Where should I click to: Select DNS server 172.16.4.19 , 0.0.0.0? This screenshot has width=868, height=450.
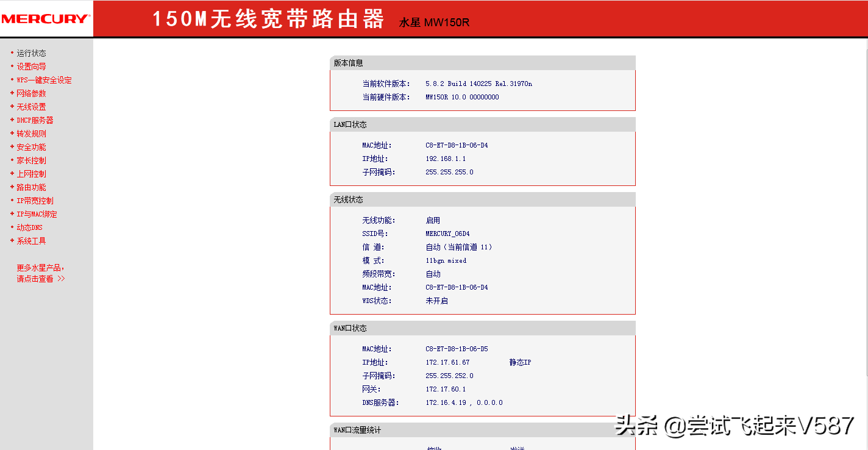pyautogui.click(x=464, y=402)
